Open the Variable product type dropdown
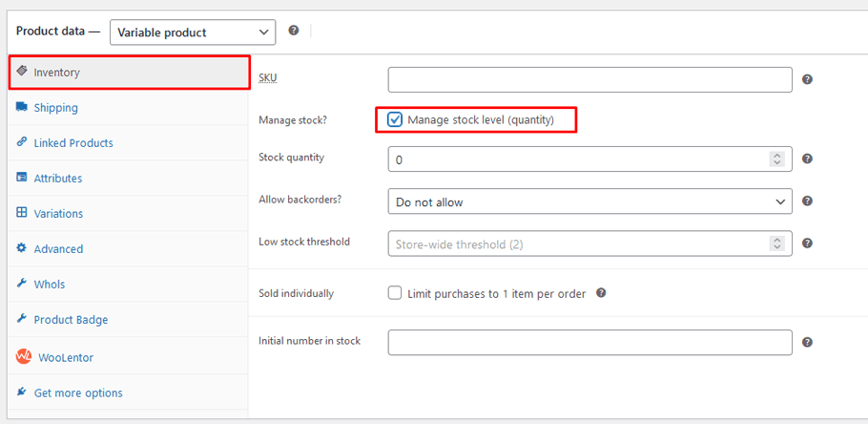The height and width of the screenshot is (424, 868). pos(193,32)
